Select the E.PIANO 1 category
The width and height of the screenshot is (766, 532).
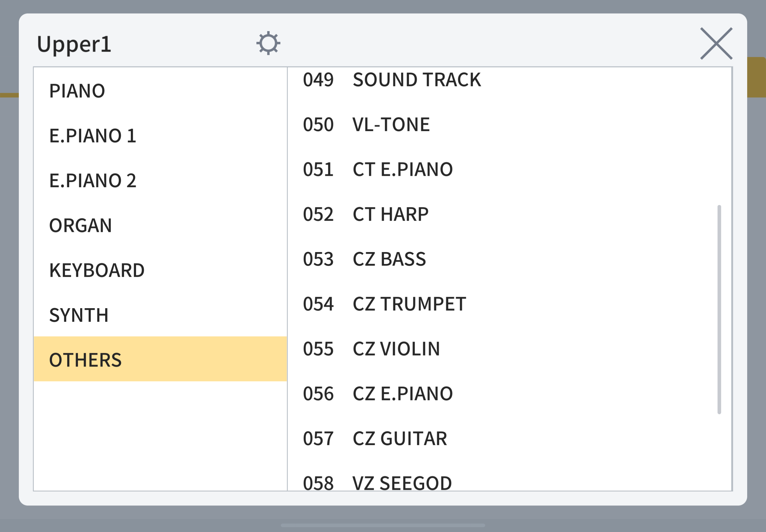point(160,136)
